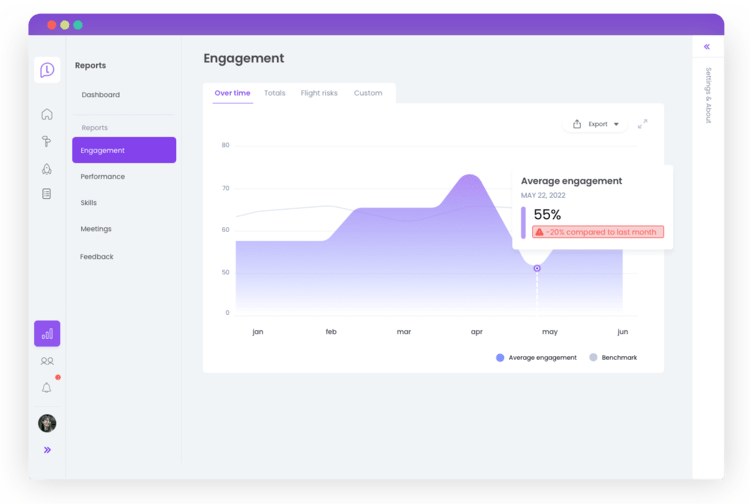Collapse the Settings & About panel
The width and height of the screenshot is (750, 504).
coord(707,47)
